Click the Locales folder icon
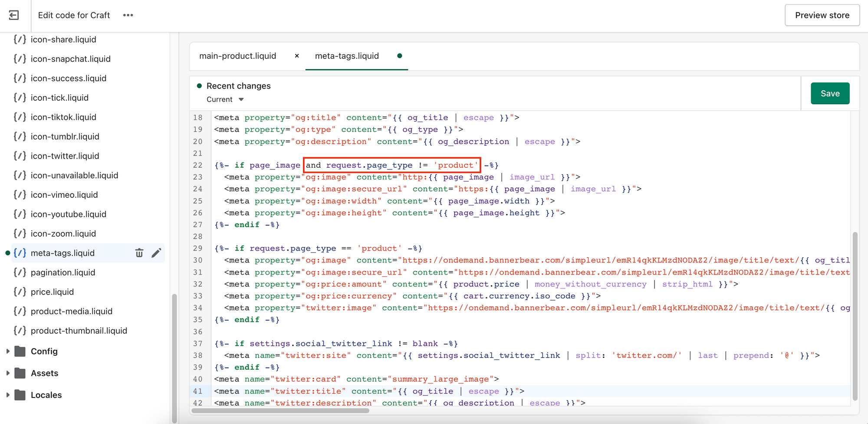Screen dimensions: 868x424 tap(20, 395)
